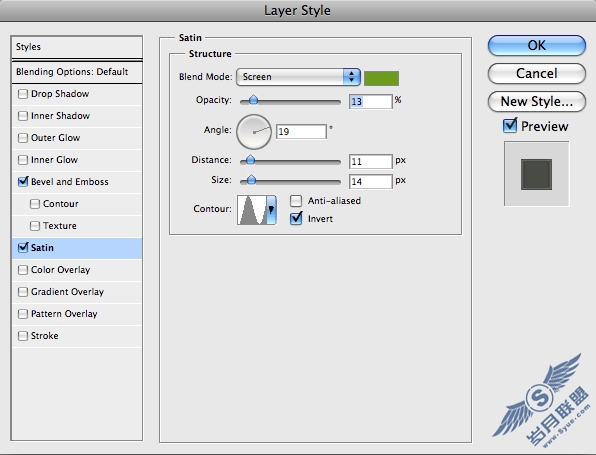Focus the Distance value field

(370, 162)
